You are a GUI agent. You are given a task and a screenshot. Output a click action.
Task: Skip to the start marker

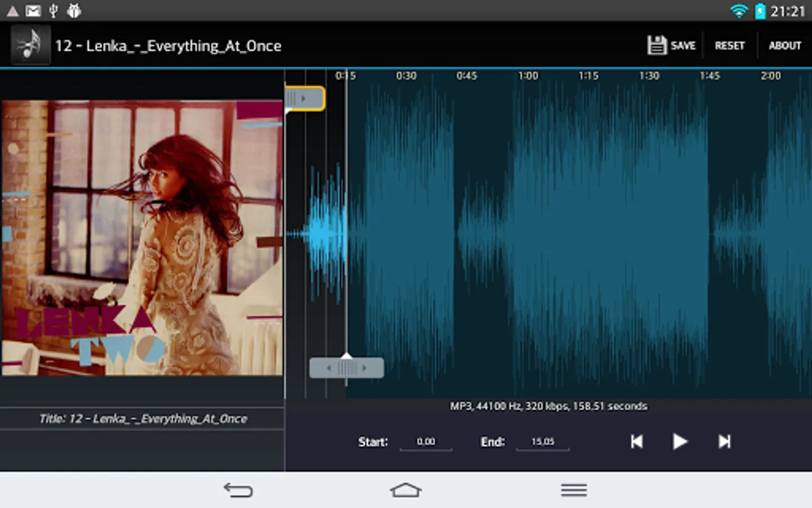point(637,441)
